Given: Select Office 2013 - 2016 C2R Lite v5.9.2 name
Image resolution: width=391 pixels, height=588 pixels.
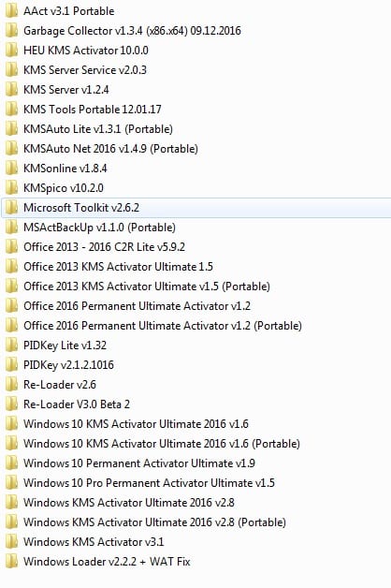Looking at the screenshot, I should tap(105, 247).
